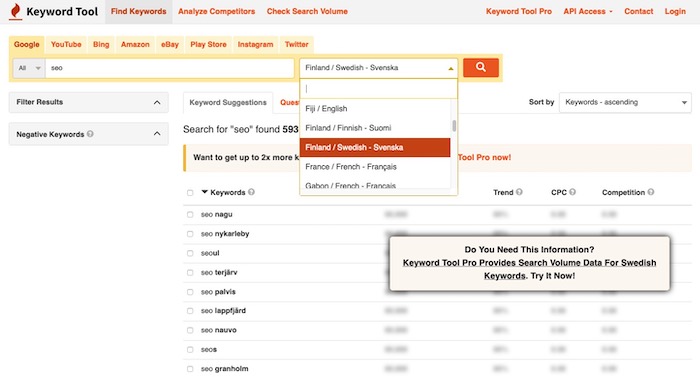Go to Keyword Tool Pro

click(x=519, y=11)
